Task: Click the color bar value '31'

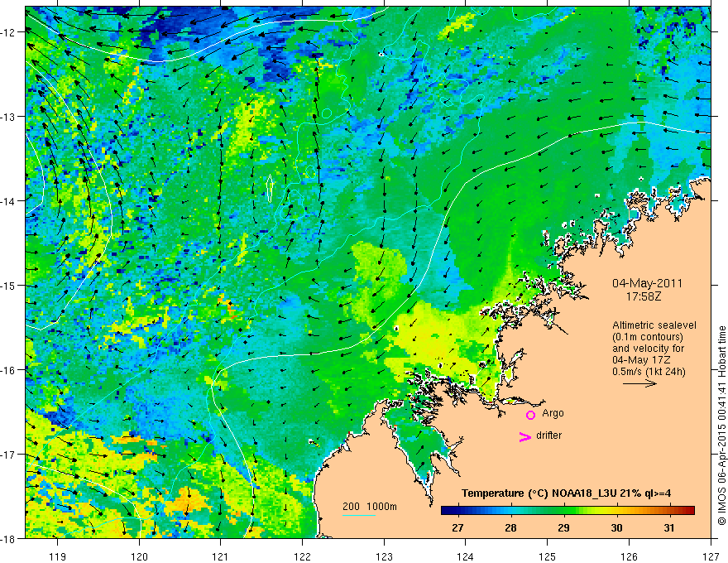Action: pos(669,527)
